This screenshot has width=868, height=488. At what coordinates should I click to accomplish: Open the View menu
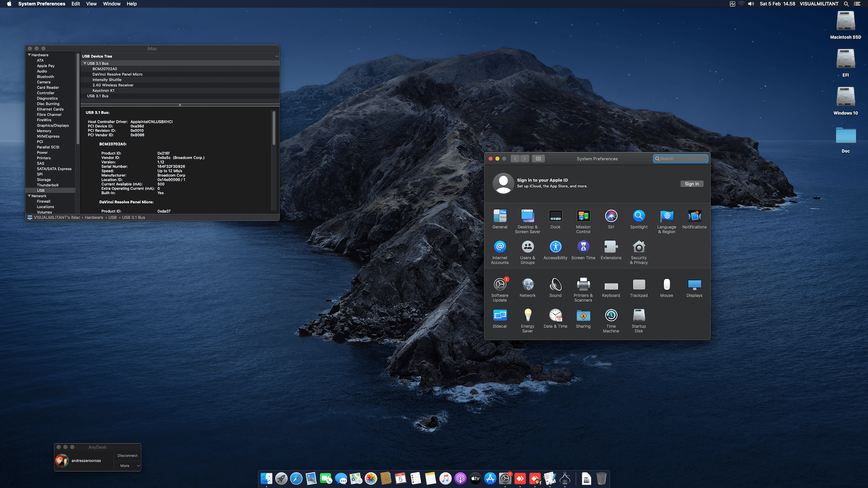(91, 4)
